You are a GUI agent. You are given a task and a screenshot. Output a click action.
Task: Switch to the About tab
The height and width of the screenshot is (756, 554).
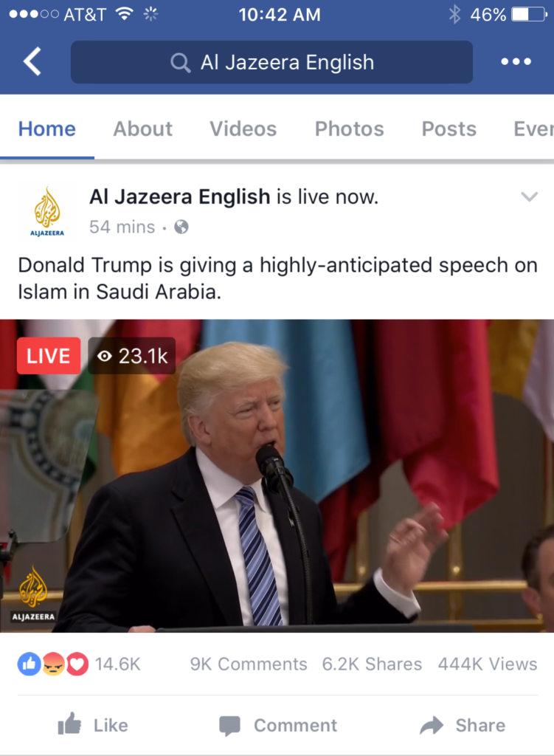[142, 128]
